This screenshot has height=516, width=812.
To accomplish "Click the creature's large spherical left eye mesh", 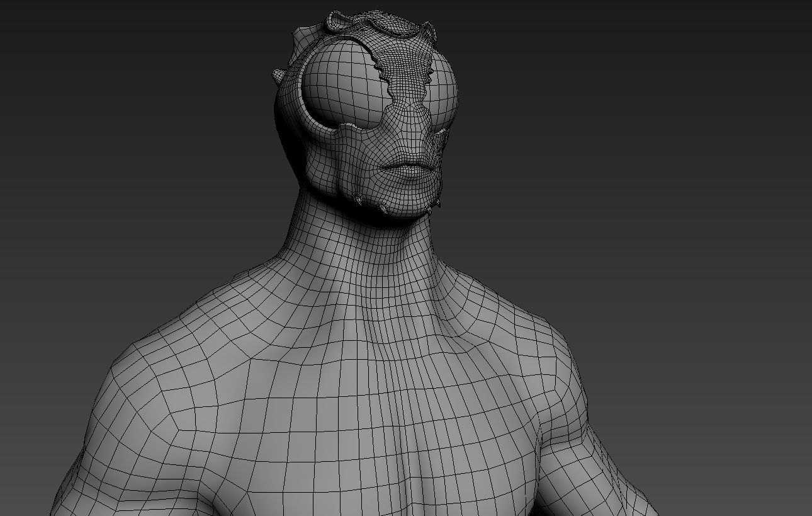I will coord(346,85).
